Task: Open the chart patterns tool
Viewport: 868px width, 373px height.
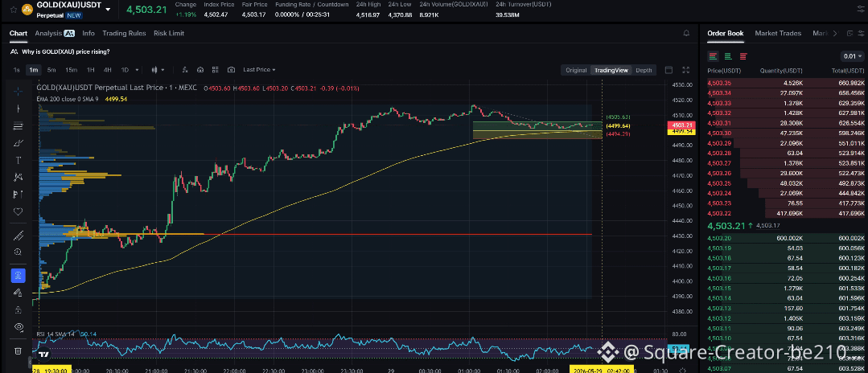Action: pos(19,177)
